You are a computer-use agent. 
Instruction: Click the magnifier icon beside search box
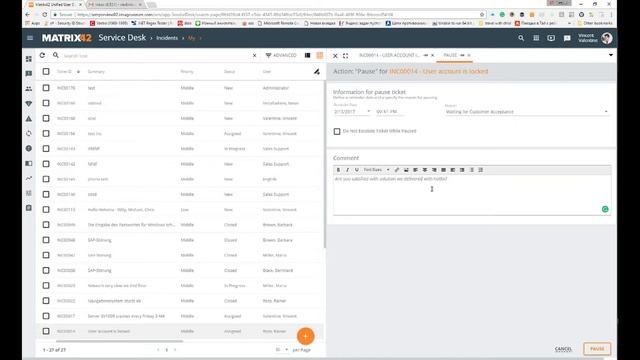click(x=56, y=55)
